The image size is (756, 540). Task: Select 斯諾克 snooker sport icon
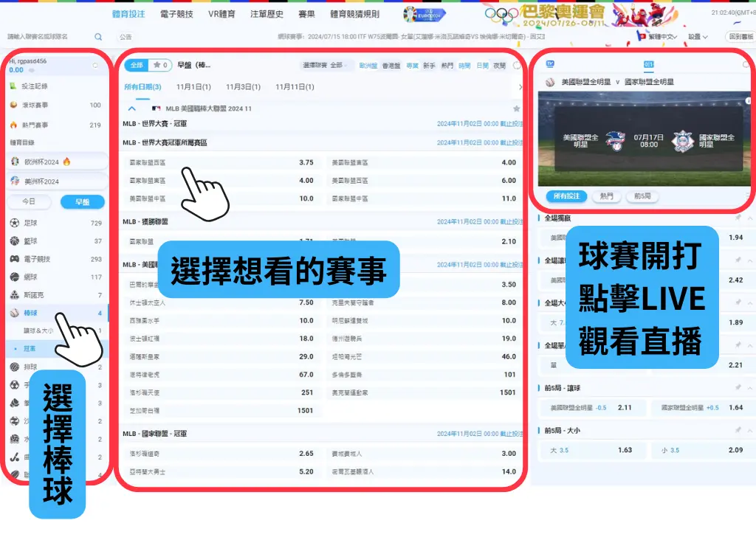coord(15,295)
